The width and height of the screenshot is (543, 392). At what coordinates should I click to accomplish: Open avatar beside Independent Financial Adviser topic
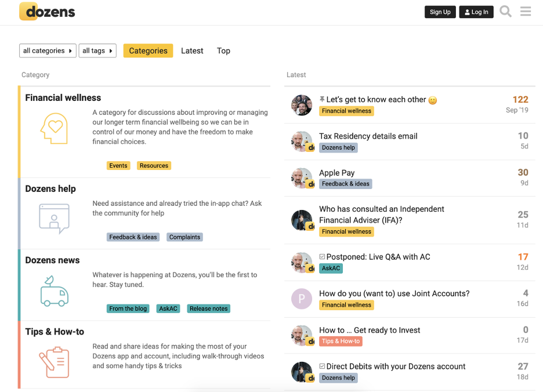click(x=302, y=220)
